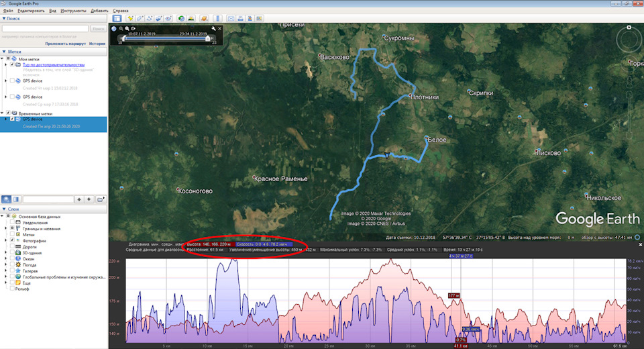The height and width of the screenshot is (349, 644).
Task: Click the Поиск search button
Action: coord(98,29)
